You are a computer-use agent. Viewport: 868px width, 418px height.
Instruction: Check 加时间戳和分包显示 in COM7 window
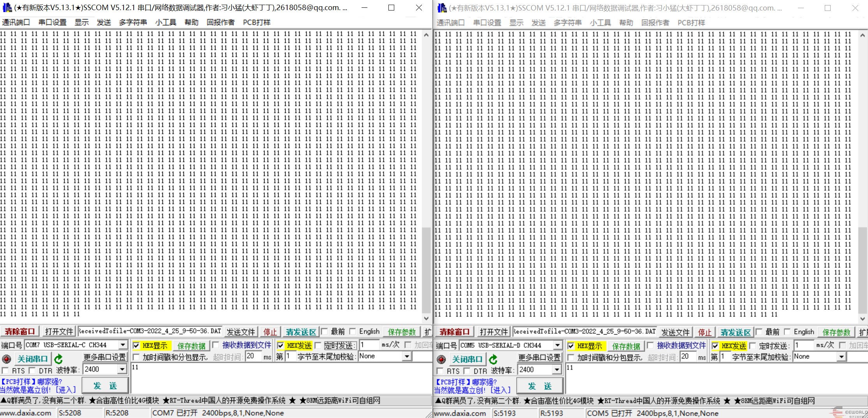click(x=136, y=357)
